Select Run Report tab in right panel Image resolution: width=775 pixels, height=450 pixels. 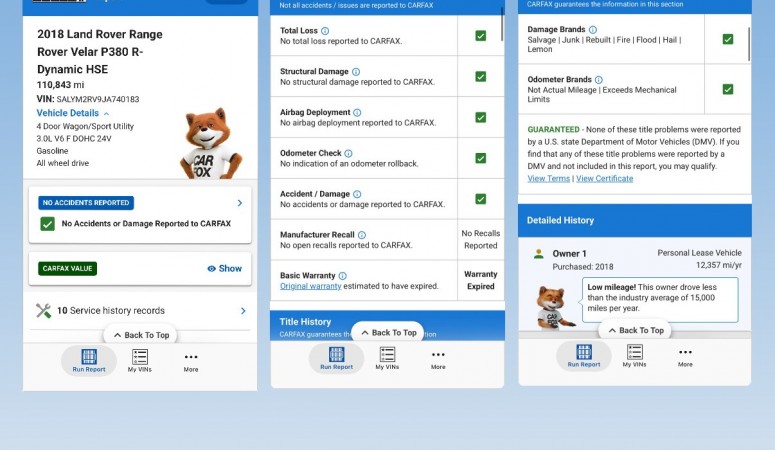pos(584,356)
